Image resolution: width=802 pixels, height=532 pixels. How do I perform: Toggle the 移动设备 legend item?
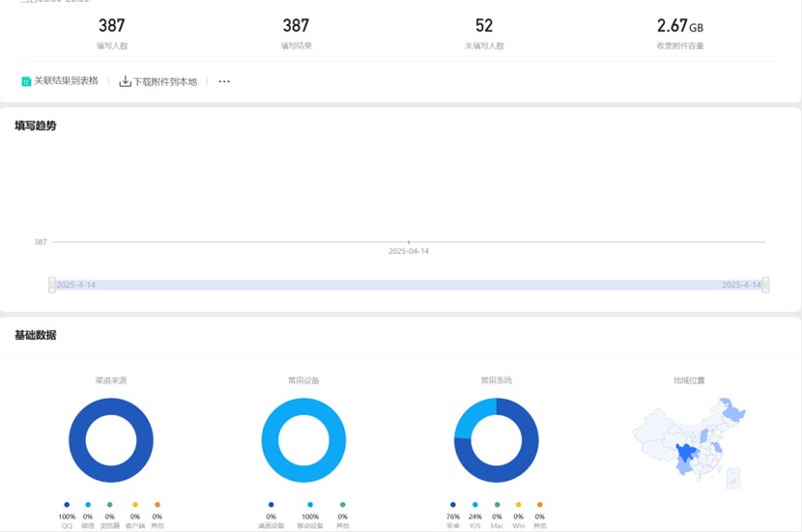(310, 505)
